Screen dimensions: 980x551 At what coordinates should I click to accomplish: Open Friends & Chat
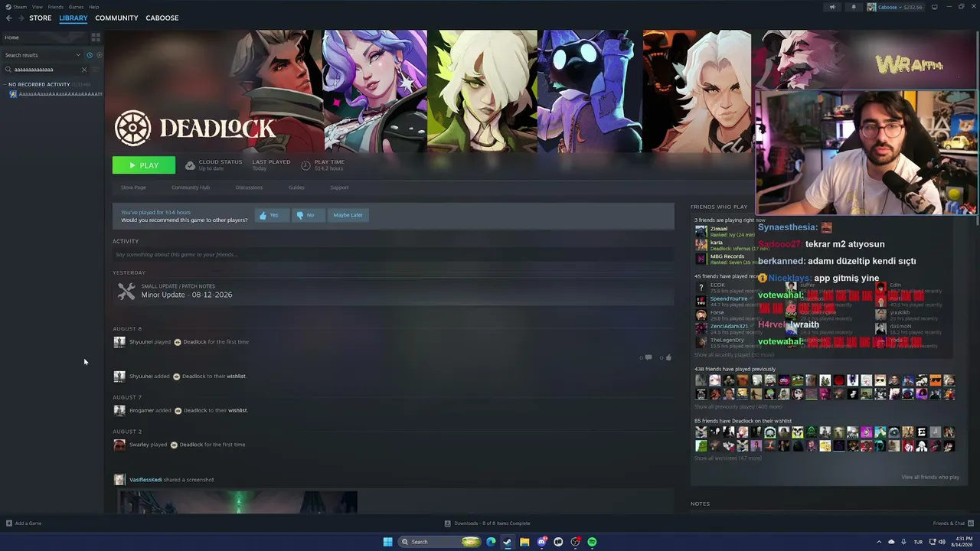[x=952, y=523]
